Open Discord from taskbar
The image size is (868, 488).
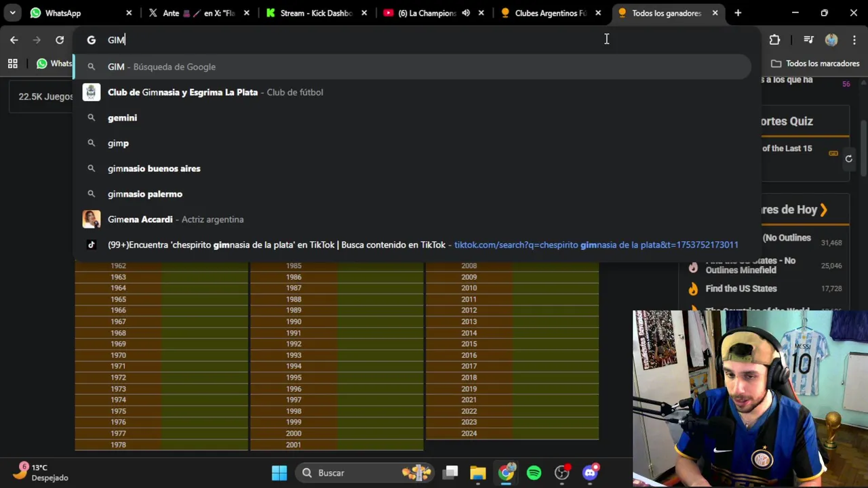tap(590, 472)
